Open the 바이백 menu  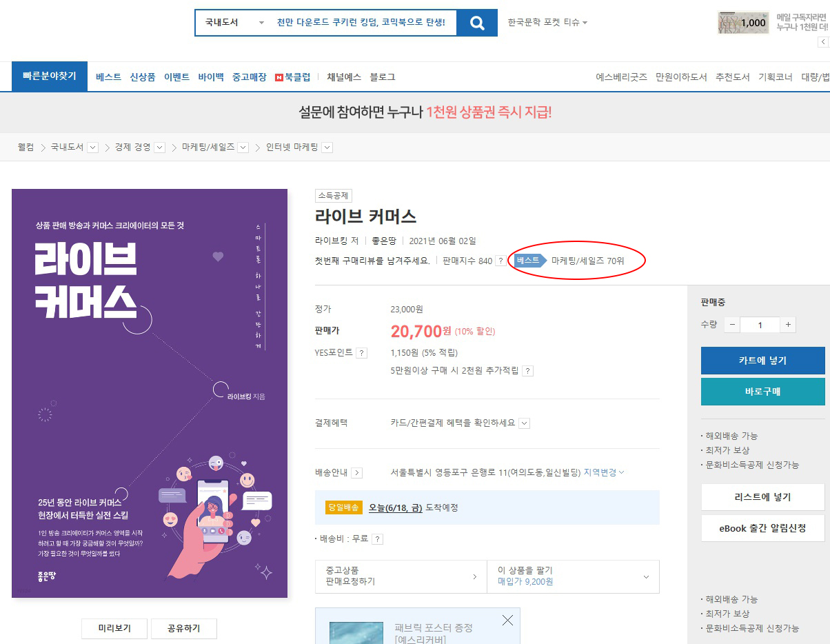point(211,77)
